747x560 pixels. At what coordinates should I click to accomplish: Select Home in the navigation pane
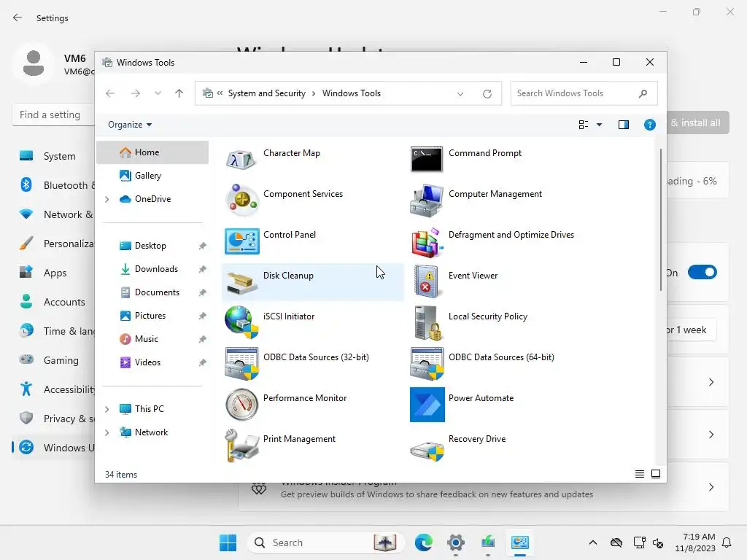tap(152, 152)
